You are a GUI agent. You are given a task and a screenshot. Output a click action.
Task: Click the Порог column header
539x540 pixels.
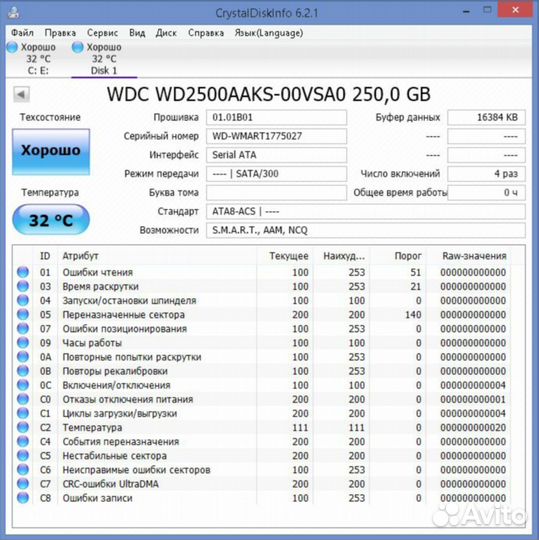point(397,256)
